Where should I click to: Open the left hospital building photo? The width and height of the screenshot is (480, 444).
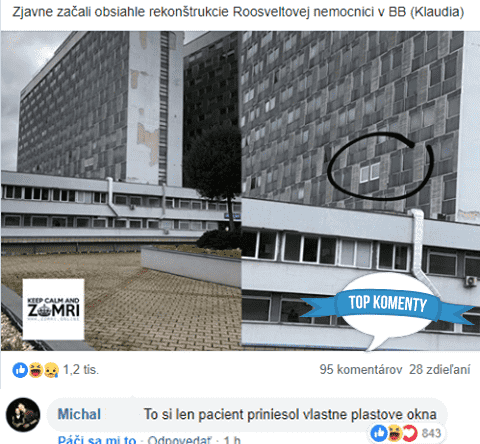point(121,191)
